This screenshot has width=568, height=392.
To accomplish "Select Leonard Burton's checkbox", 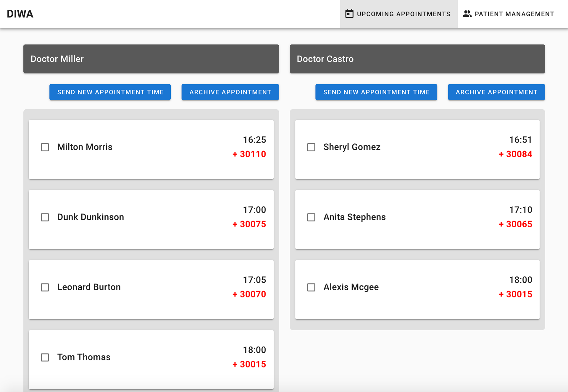I will 45,287.
